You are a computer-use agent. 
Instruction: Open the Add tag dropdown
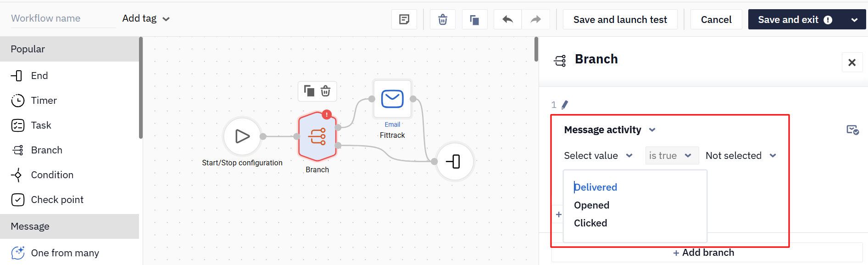(x=146, y=18)
